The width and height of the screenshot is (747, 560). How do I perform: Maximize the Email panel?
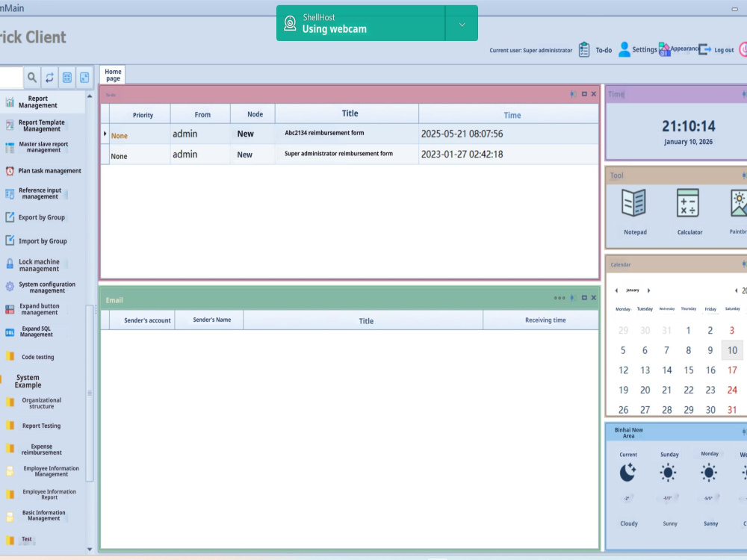point(584,298)
